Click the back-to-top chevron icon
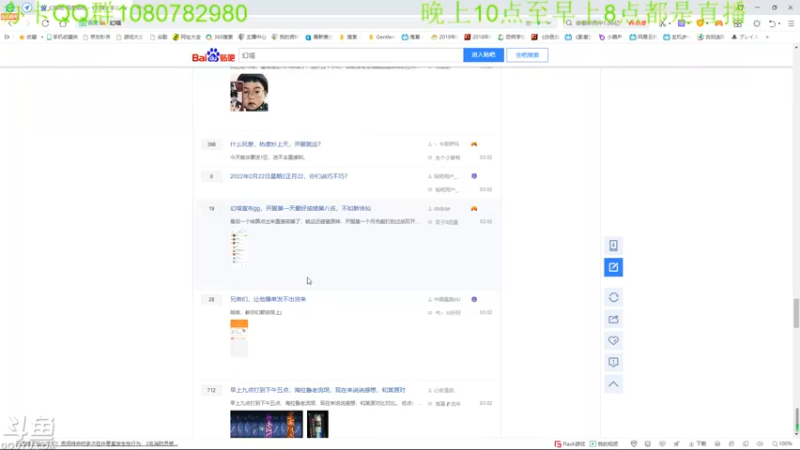The width and height of the screenshot is (800, 450). pyautogui.click(x=613, y=384)
